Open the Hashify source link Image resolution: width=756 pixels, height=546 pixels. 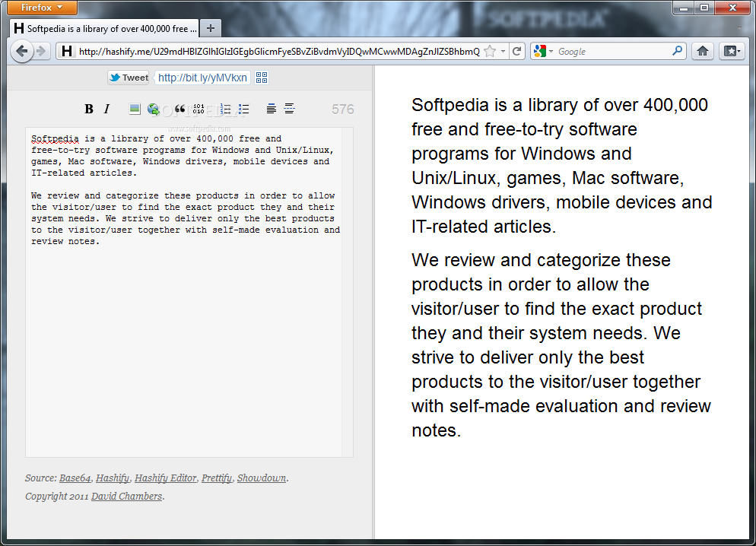tap(113, 478)
